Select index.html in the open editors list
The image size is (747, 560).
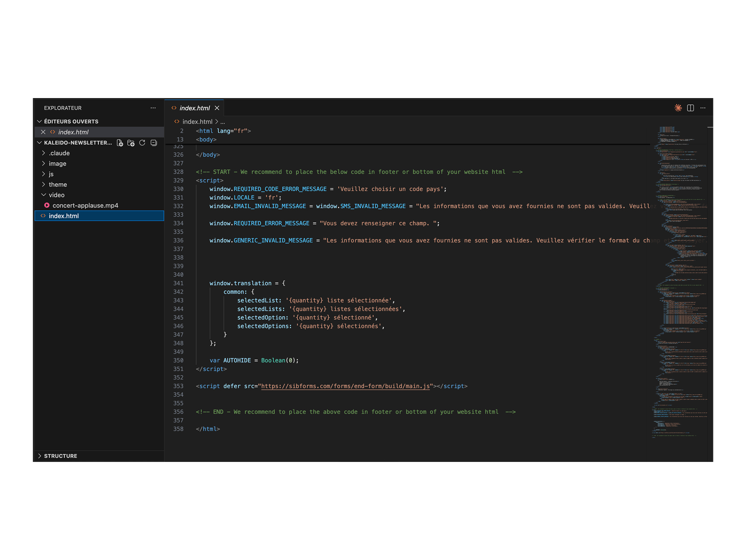tap(99, 132)
